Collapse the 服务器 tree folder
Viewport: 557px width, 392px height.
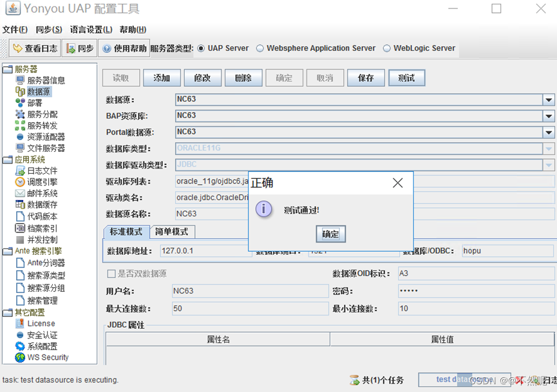[x=8, y=69]
